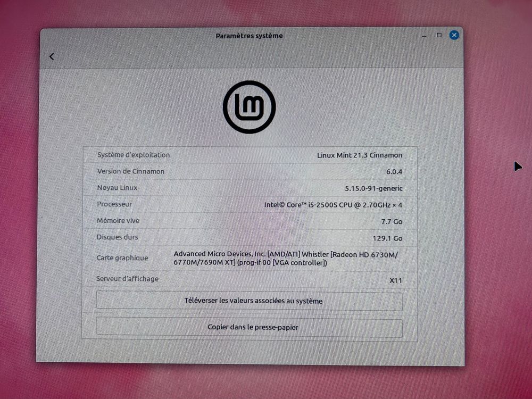This screenshot has width=532, height=399.
Task: Click the back arrow in Paramètres système
Action: [51, 56]
